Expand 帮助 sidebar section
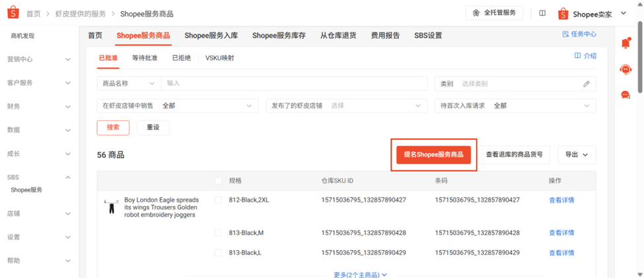This screenshot has width=644, height=278. [x=40, y=260]
